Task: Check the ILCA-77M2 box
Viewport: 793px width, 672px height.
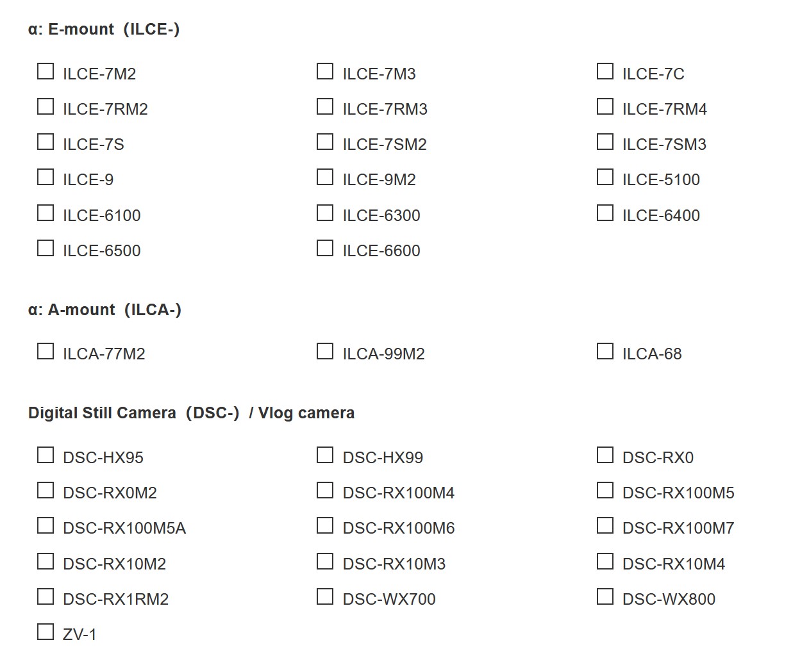Action: [x=46, y=351]
